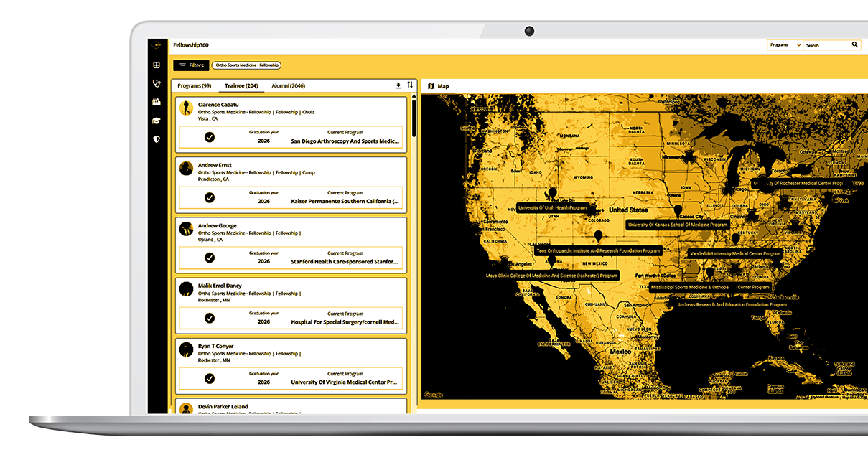The height and width of the screenshot is (460, 868).
Task: Click the Taos Orthopaedic Institute map pin
Action: click(x=598, y=235)
